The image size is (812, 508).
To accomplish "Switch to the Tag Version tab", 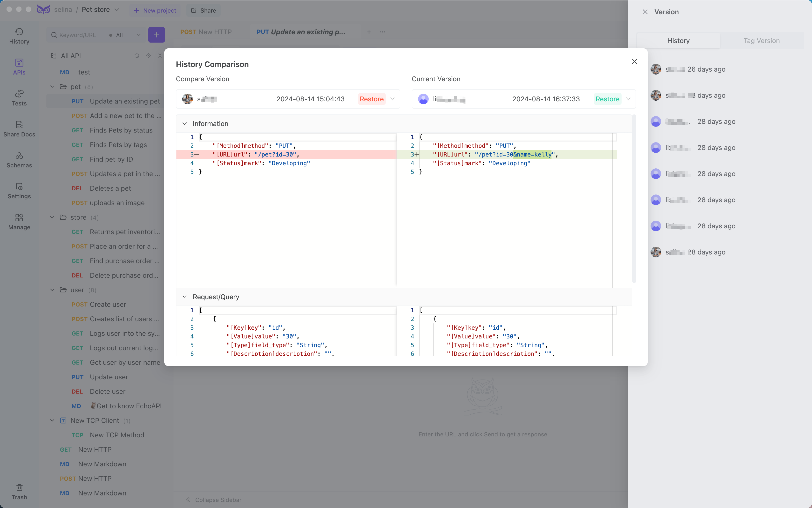I will pyautogui.click(x=761, y=41).
